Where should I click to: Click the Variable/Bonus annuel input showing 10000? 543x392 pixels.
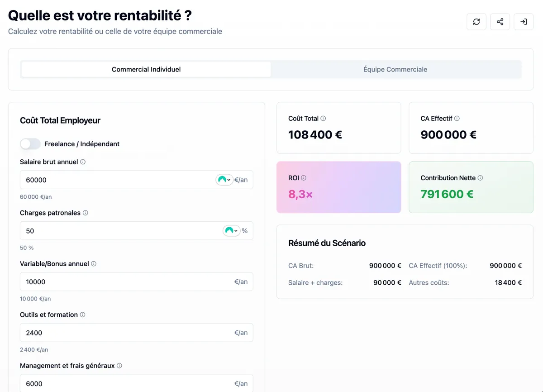point(137,282)
